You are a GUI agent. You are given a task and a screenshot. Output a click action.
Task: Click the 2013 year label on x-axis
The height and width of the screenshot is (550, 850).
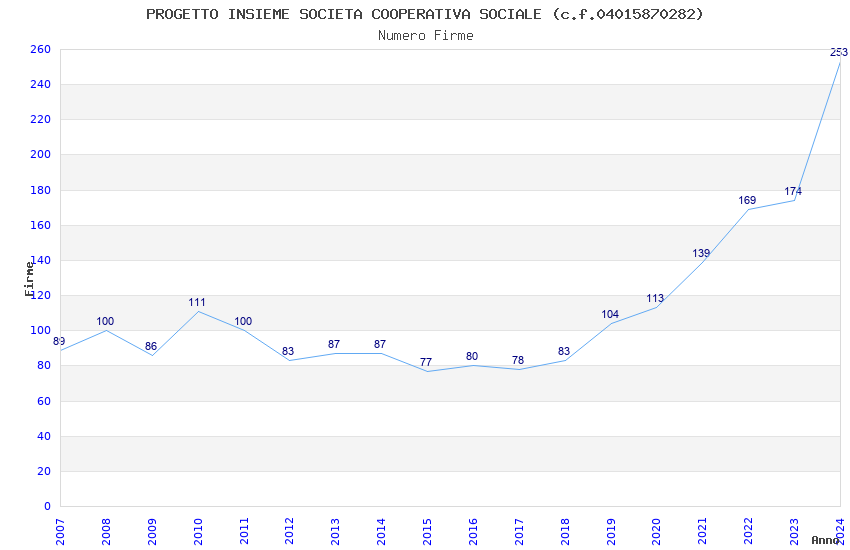335,532
